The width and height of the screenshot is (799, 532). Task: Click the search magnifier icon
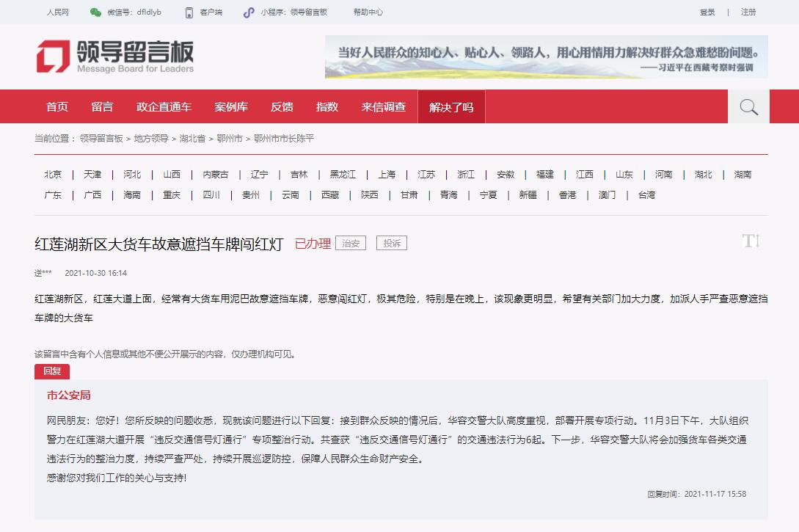[748, 107]
